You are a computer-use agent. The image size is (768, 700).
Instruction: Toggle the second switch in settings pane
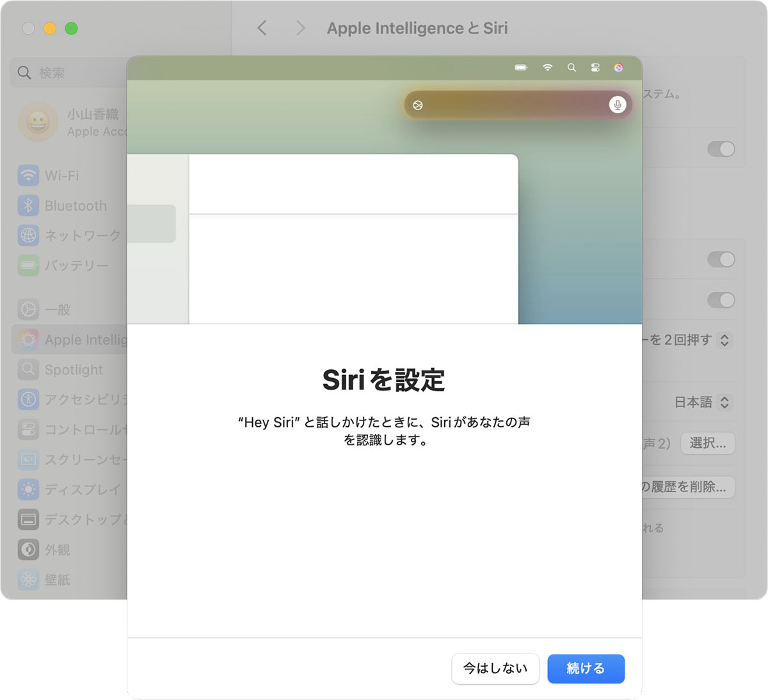click(721, 259)
